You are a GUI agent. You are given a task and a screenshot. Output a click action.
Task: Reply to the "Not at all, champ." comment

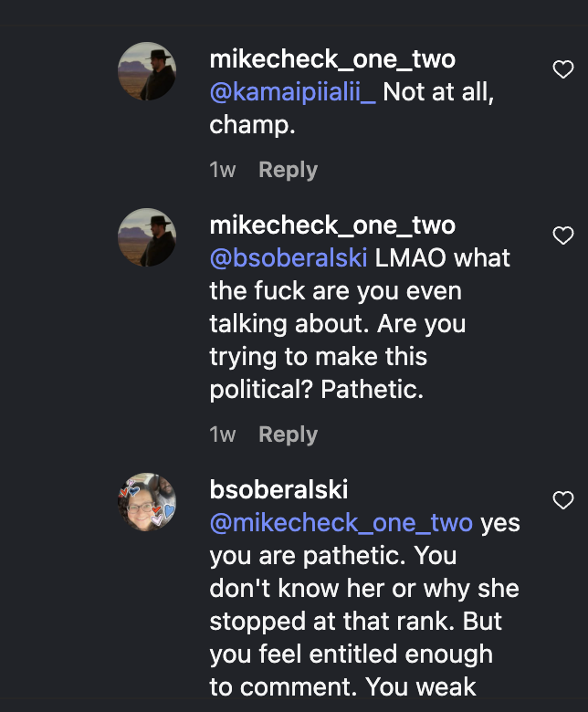pos(288,171)
